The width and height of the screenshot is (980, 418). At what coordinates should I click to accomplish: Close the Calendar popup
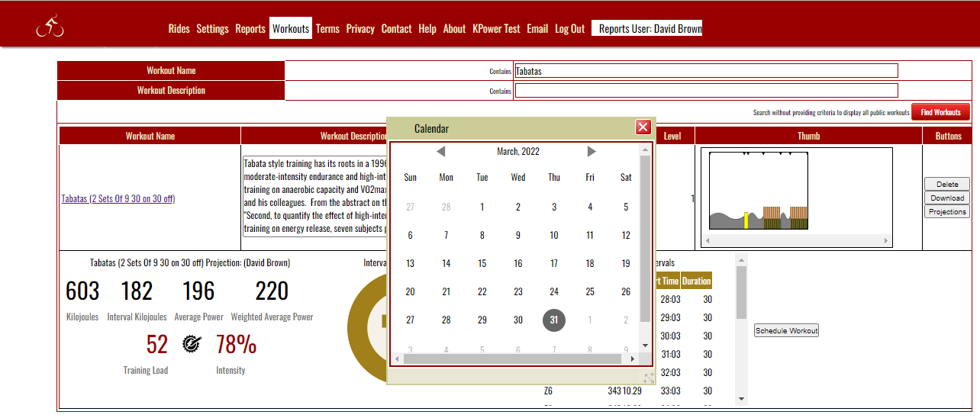pyautogui.click(x=643, y=127)
